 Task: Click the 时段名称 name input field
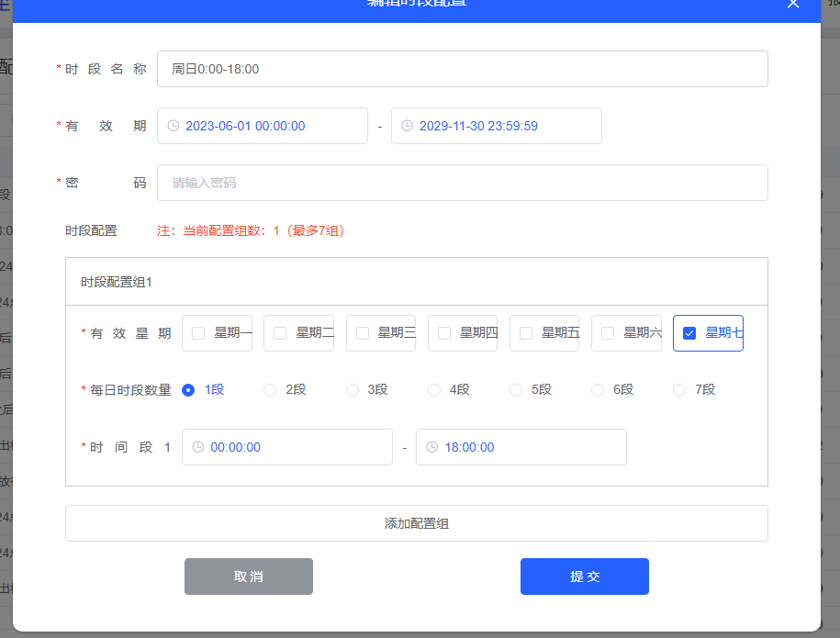[413, 68]
